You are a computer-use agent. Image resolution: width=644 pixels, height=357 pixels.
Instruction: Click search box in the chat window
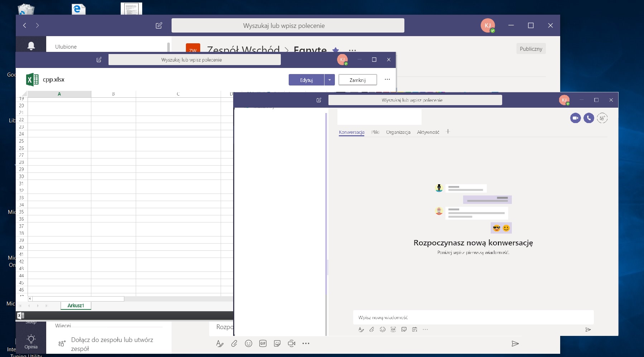click(x=415, y=100)
